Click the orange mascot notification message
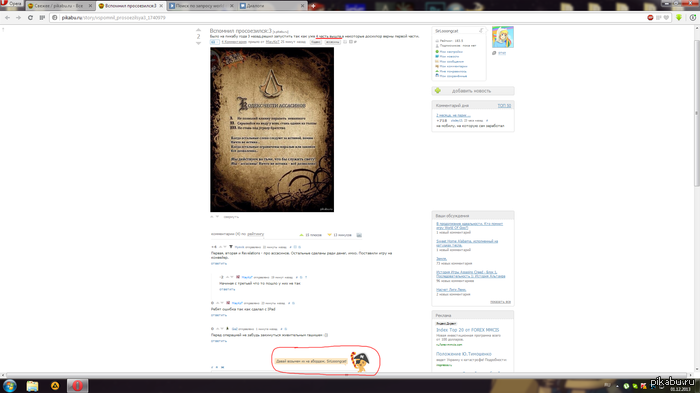This screenshot has width=700, height=393. [x=311, y=361]
